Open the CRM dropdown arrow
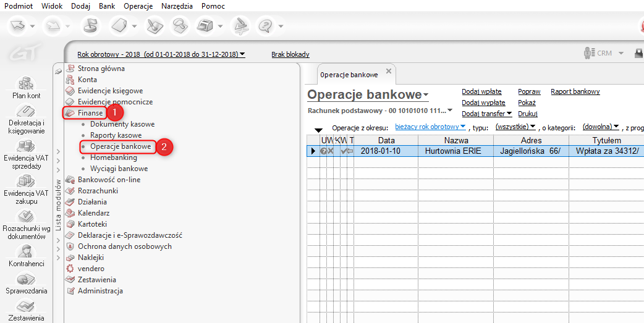The height and width of the screenshot is (323, 644). 621,54
